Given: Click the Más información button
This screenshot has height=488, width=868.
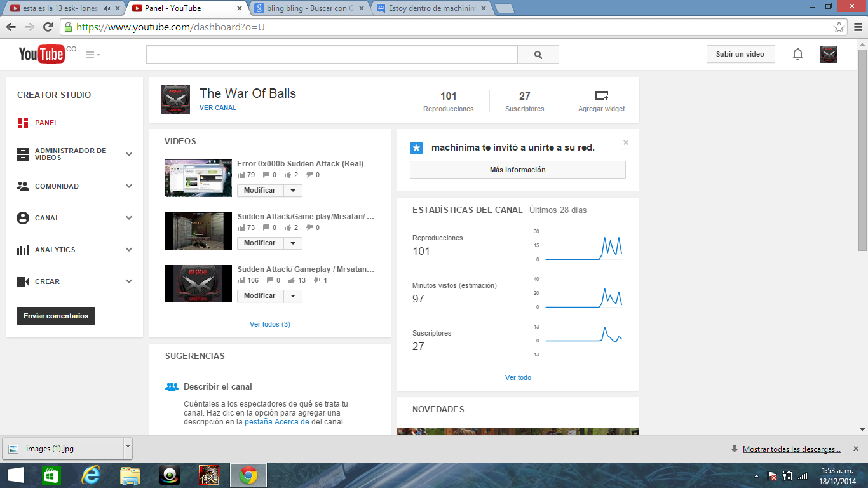Looking at the screenshot, I should [518, 170].
